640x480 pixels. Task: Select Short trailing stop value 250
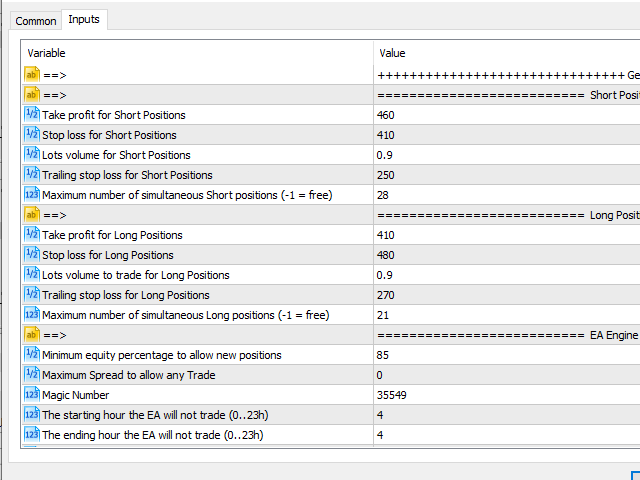[x=386, y=175]
